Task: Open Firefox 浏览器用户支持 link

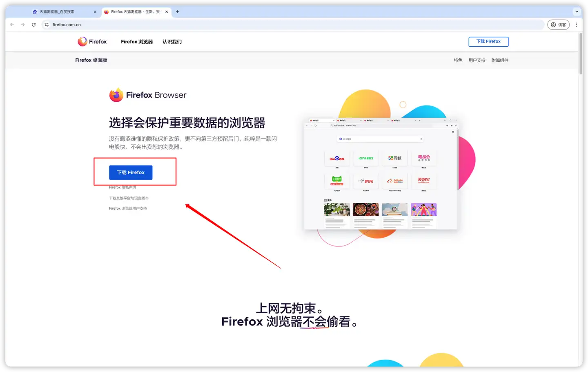Action: pyautogui.click(x=128, y=208)
